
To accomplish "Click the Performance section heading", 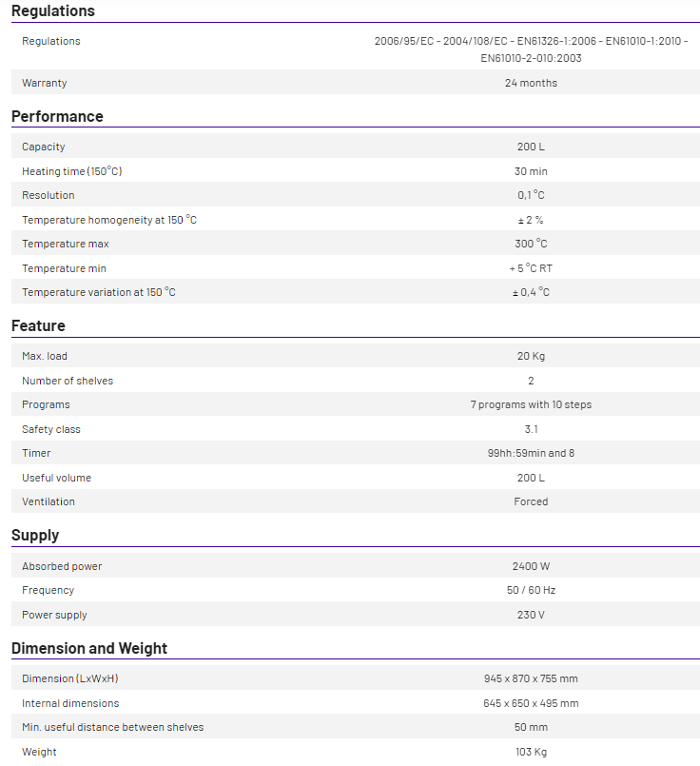I will pyautogui.click(x=57, y=117).
